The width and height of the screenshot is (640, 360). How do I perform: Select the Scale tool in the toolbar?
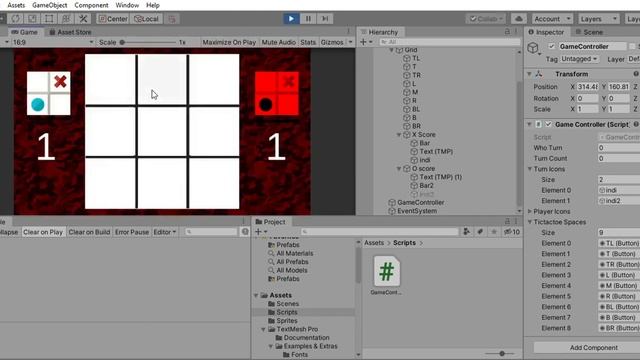click(32, 19)
